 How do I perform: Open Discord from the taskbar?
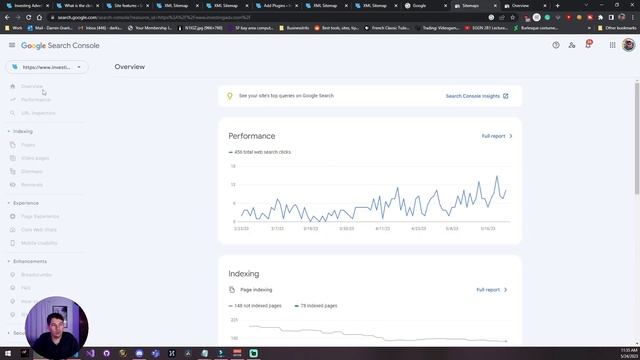[x=139, y=353]
